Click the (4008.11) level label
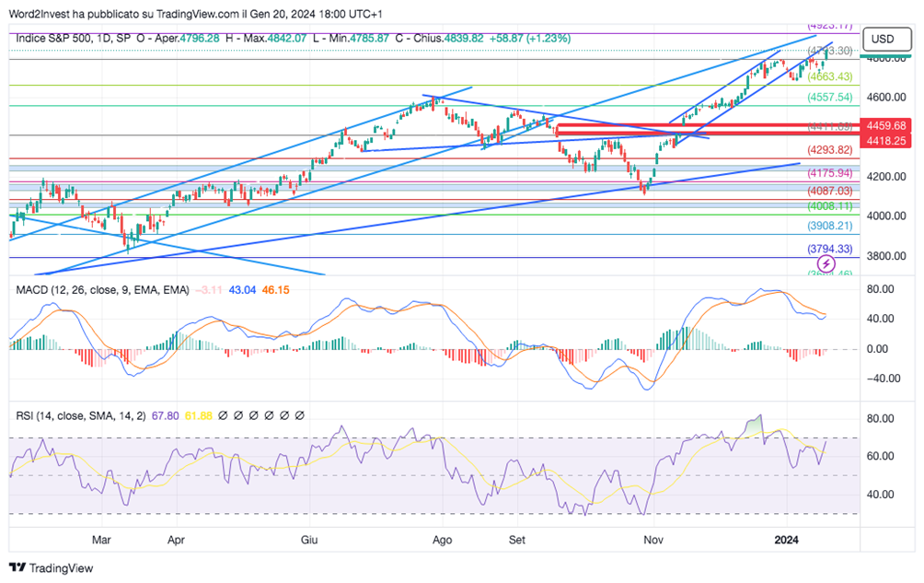Viewport: 924px width, 583px height. click(x=830, y=206)
